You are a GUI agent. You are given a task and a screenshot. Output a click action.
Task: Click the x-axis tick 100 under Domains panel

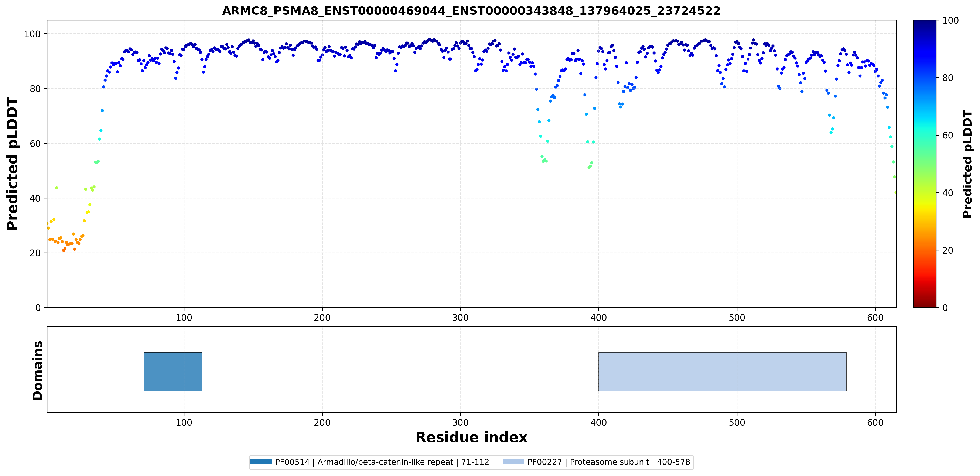pos(184,422)
